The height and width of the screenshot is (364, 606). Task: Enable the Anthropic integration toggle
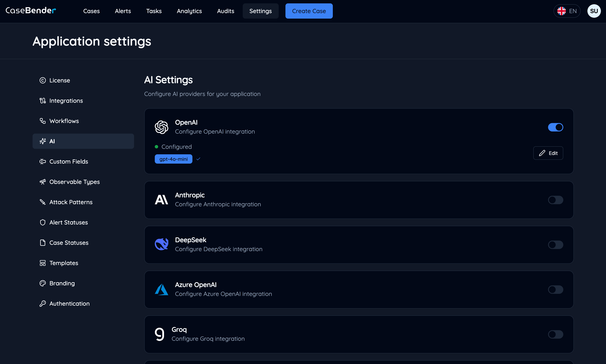[555, 200]
